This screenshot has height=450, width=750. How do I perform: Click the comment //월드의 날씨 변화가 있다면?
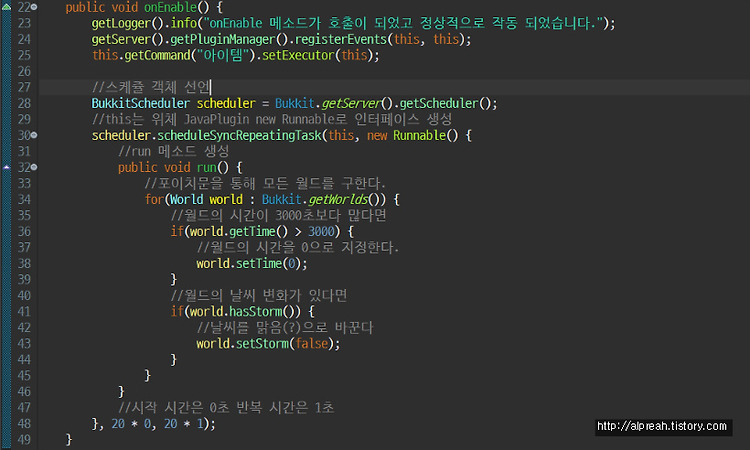(x=259, y=296)
